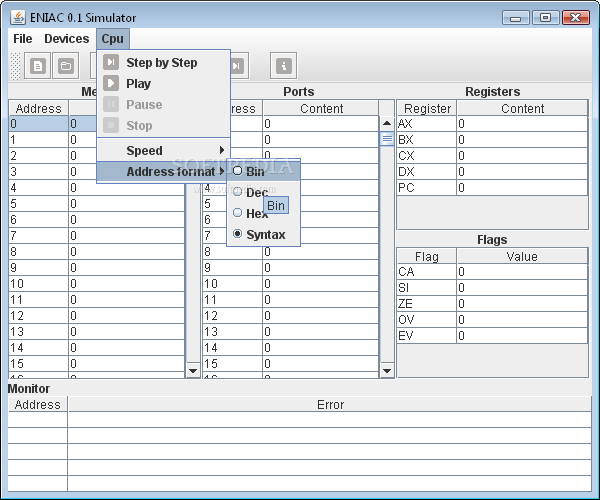
Task: Click the AX content value field
Action: [x=522, y=124]
